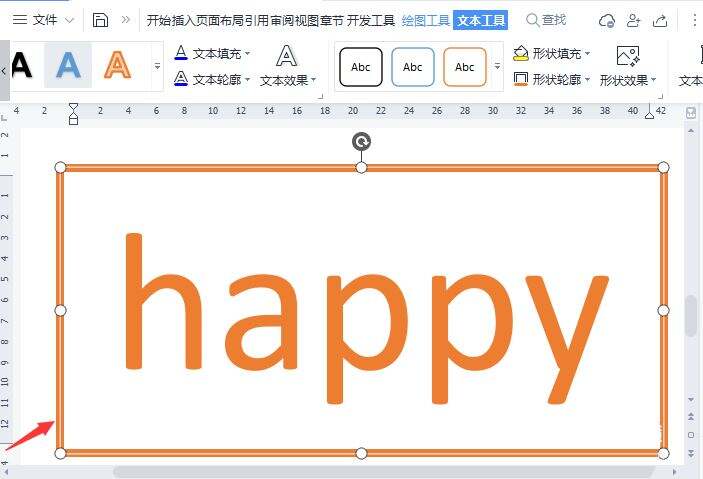The height and width of the screenshot is (479, 703).
Task: Open the 形状填充 dropdown arrow
Action: pyautogui.click(x=587, y=54)
